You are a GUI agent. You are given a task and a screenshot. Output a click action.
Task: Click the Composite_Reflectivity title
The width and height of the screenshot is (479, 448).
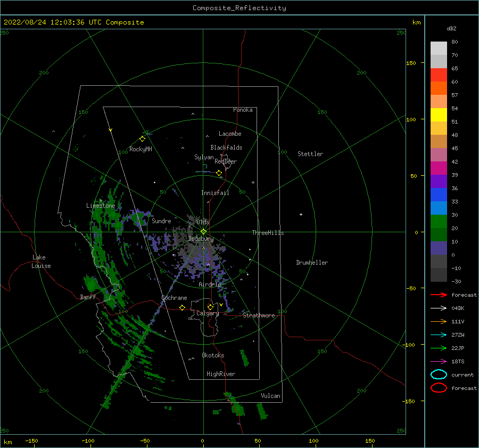[x=240, y=8]
